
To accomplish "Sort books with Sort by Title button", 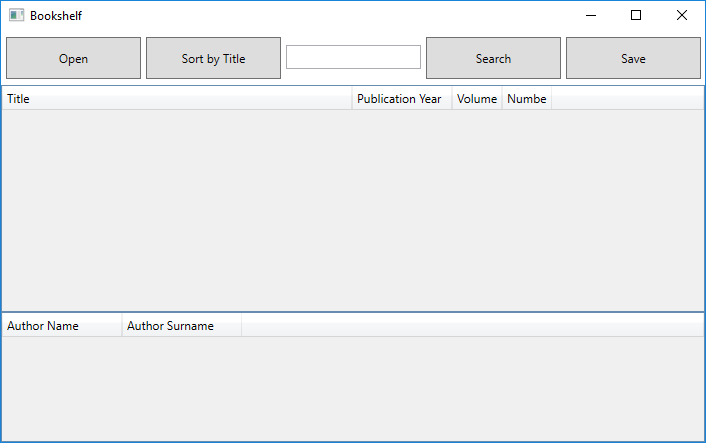I will [213, 58].
